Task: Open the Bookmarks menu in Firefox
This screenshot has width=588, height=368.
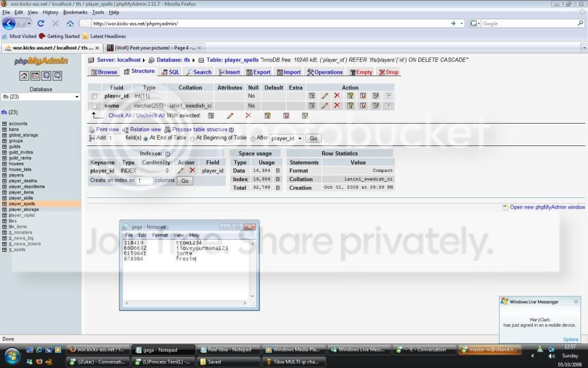Action: 75,12
